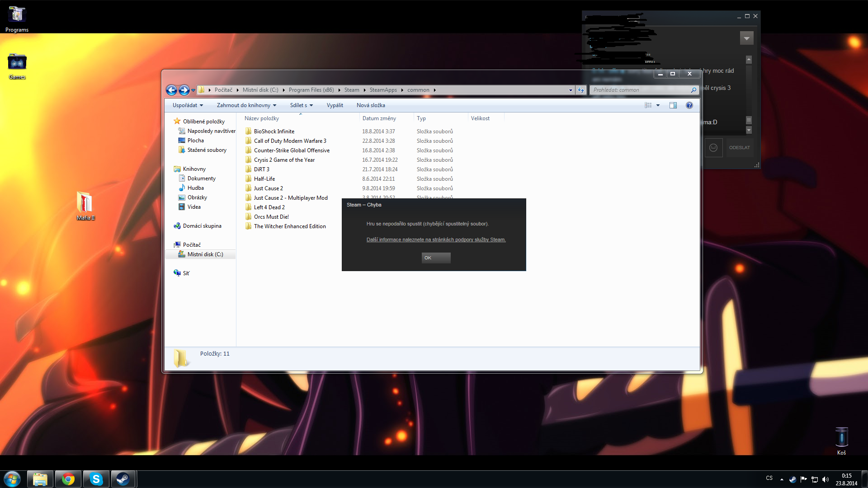The width and height of the screenshot is (868, 488).
Task: Open Videa library
Action: [x=194, y=207]
